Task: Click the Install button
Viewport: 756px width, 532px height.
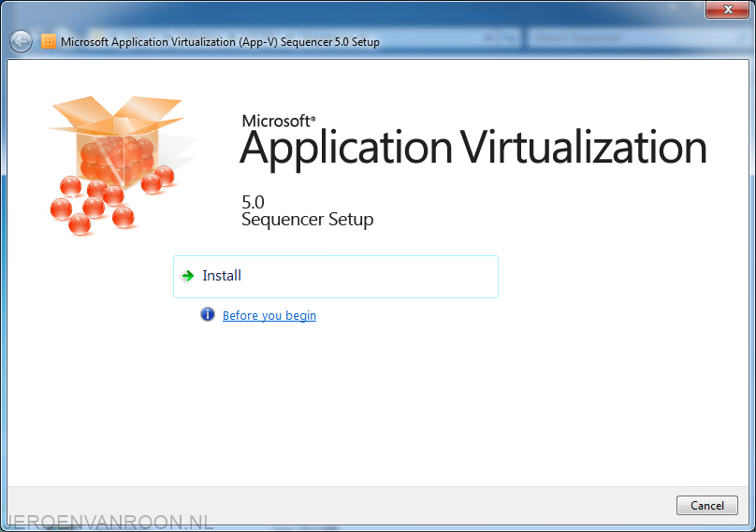Action: [x=336, y=277]
